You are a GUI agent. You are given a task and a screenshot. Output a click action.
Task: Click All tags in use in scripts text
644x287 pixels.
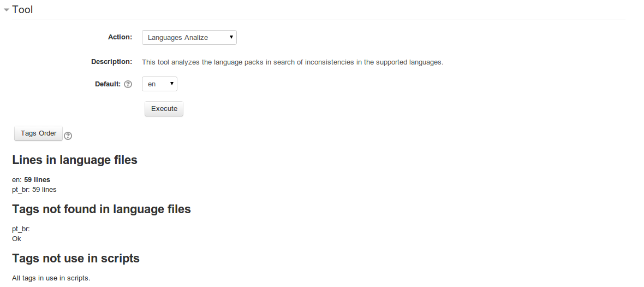[51, 278]
